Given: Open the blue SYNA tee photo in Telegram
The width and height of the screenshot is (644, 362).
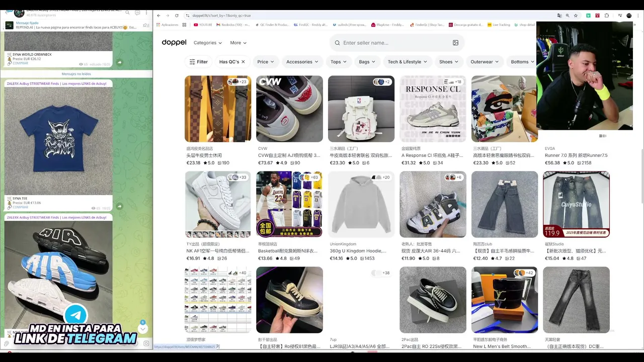Looking at the screenshot, I should 58,141.
